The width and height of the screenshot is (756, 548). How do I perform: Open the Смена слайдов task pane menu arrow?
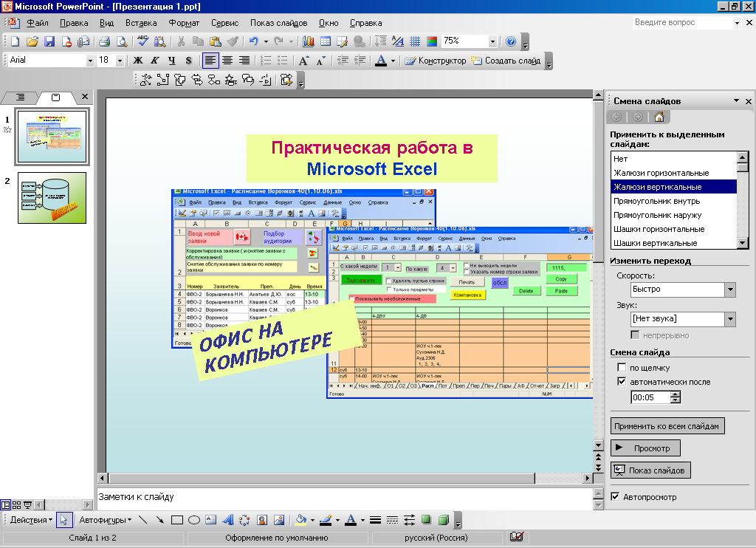[736, 101]
